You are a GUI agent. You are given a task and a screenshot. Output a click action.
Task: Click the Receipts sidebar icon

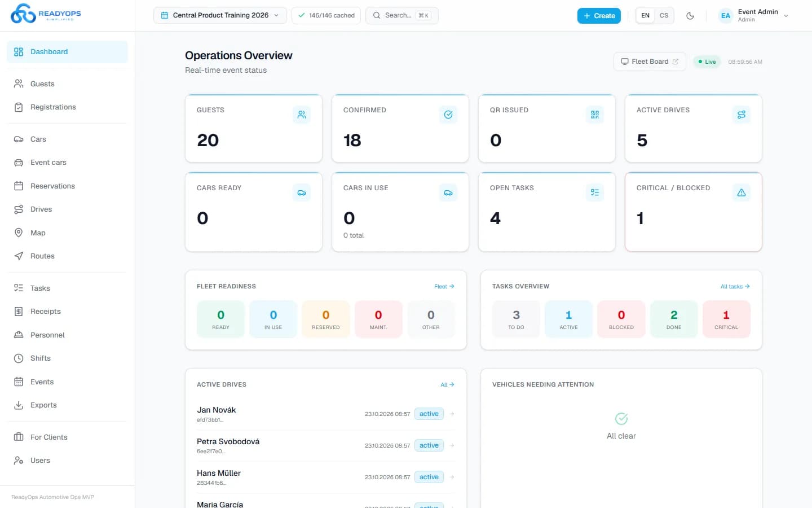click(x=19, y=312)
